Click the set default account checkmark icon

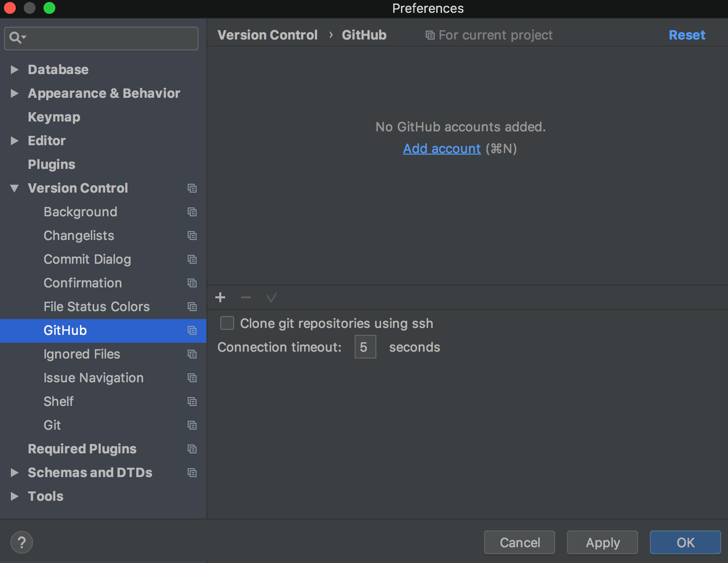(x=271, y=297)
